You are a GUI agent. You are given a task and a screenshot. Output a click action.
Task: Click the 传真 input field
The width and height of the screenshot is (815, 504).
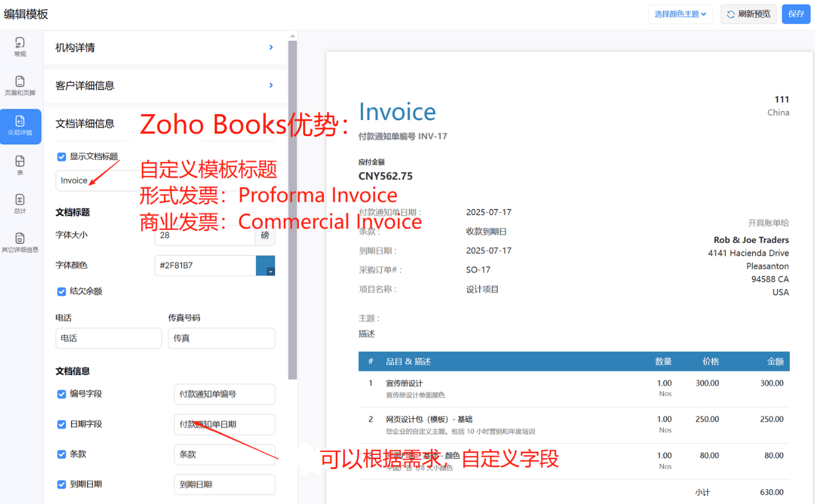coord(221,338)
